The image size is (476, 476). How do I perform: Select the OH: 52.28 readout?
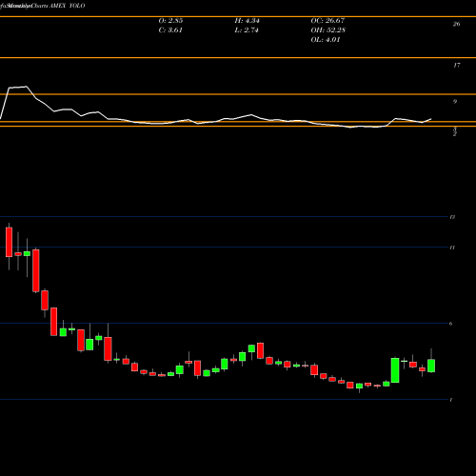tap(328, 30)
